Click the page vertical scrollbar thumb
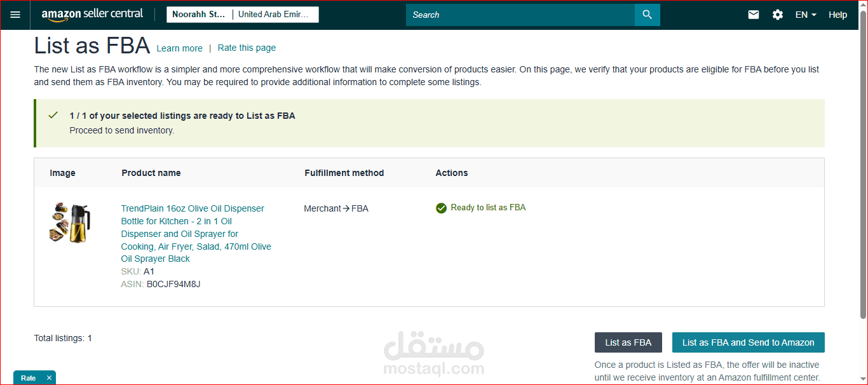 point(863,164)
